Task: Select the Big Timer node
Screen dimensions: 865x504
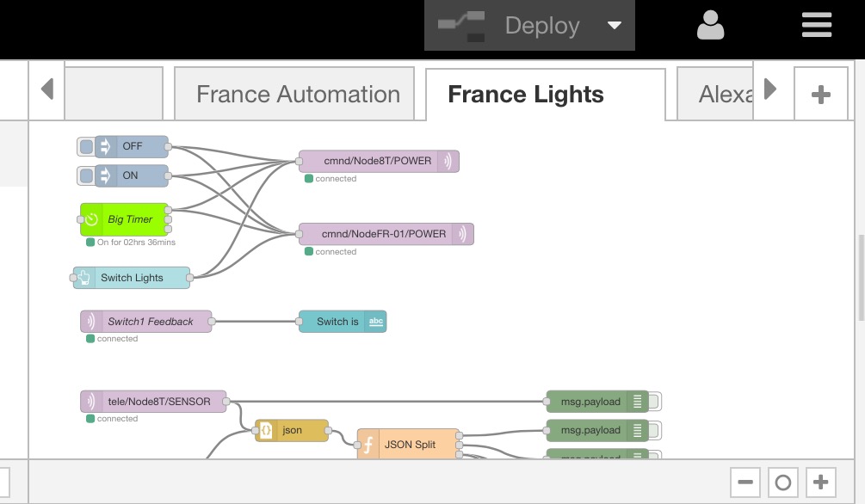Action: (x=124, y=219)
